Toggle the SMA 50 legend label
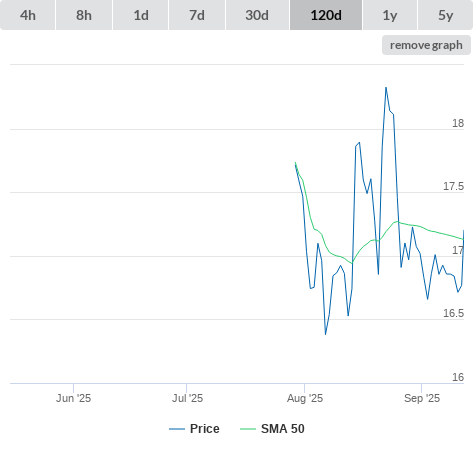Viewport: 474px width, 455px height. point(283,429)
